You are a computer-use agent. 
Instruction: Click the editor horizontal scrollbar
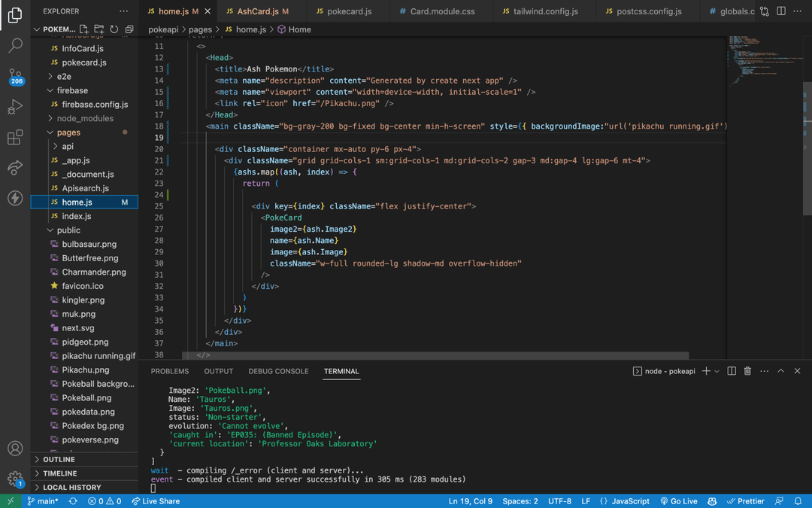click(x=435, y=355)
